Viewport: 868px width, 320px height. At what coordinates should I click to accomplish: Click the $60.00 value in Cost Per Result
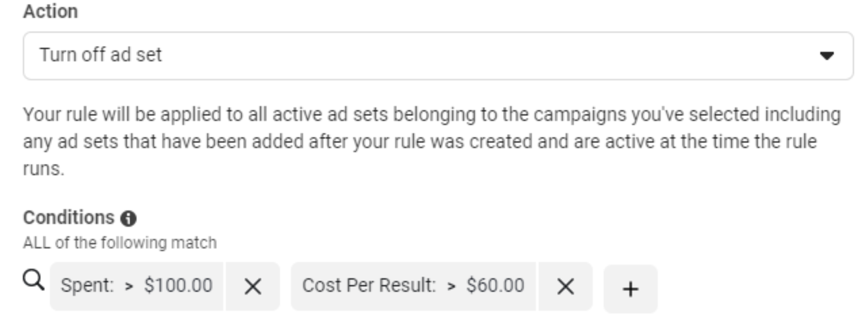pyautogui.click(x=495, y=285)
